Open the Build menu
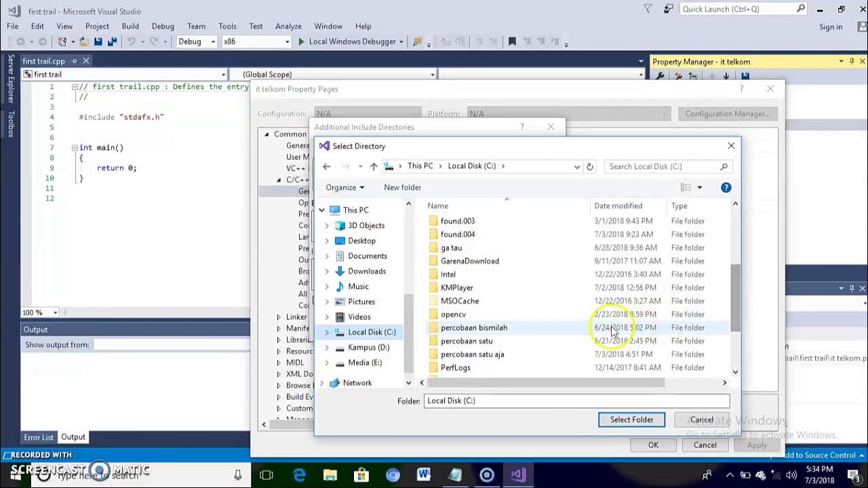 tap(130, 26)
